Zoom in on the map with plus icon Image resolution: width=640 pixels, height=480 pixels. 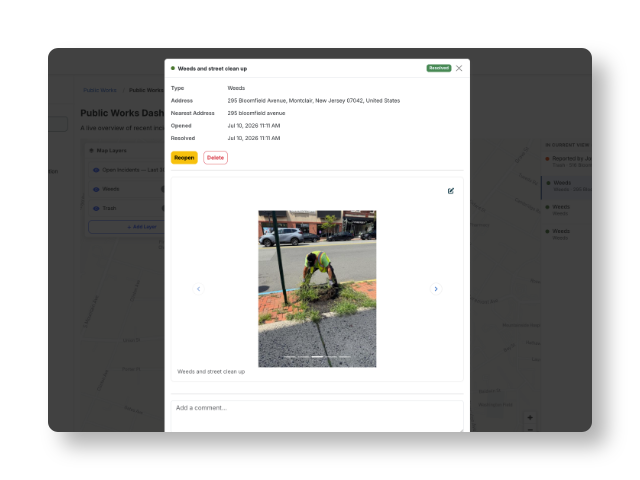click(530, 418)
